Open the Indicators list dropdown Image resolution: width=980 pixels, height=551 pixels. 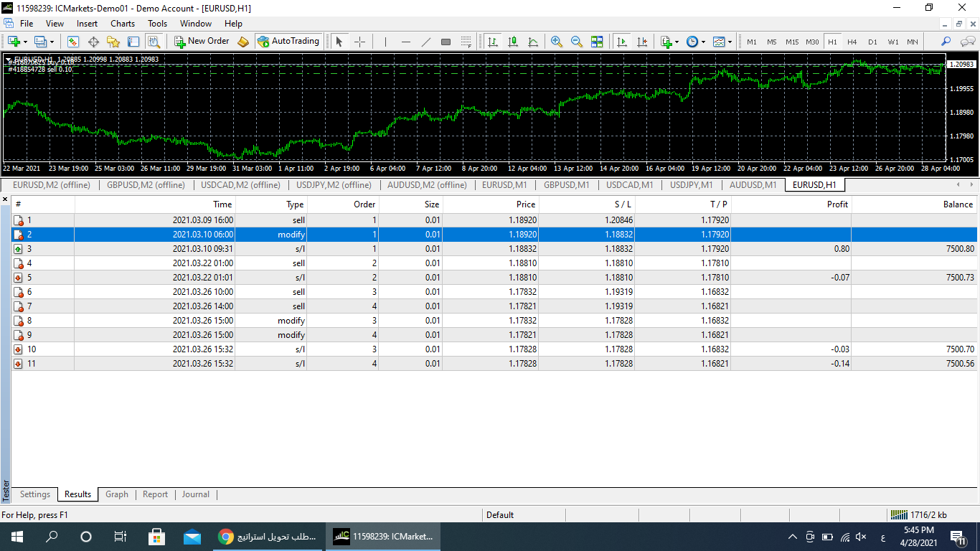(x=669, y=42)
